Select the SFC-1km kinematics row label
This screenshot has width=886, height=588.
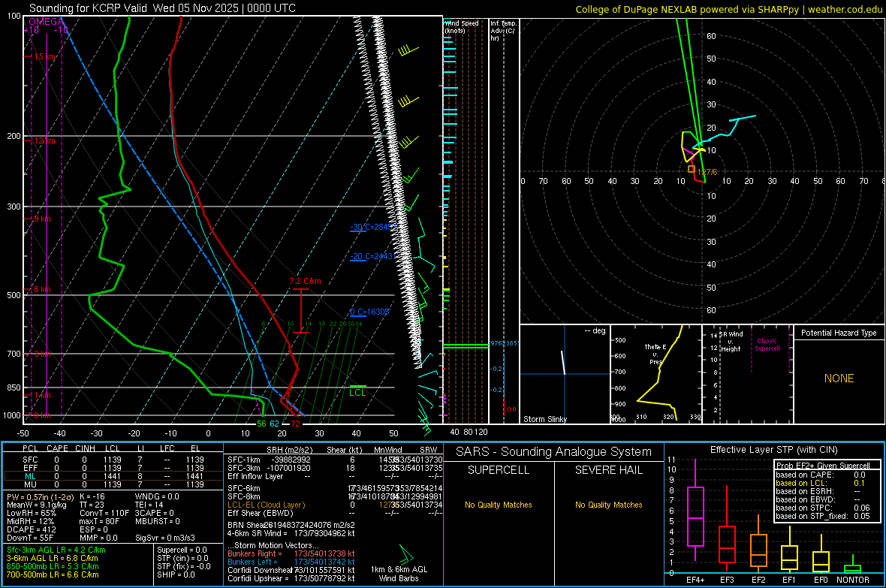coord(244,460)
